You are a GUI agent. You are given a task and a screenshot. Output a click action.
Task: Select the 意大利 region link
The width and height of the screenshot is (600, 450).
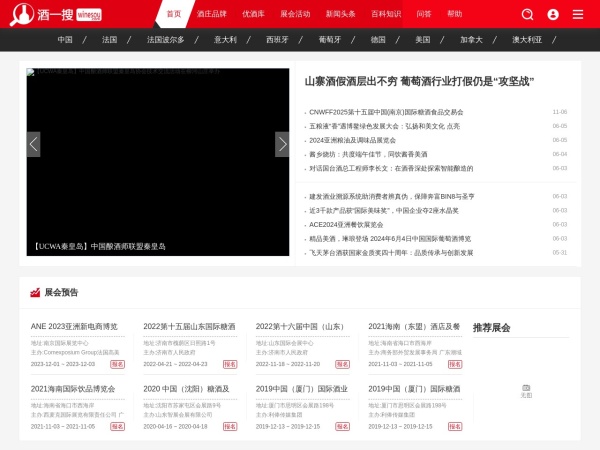[x=225, y=39]
